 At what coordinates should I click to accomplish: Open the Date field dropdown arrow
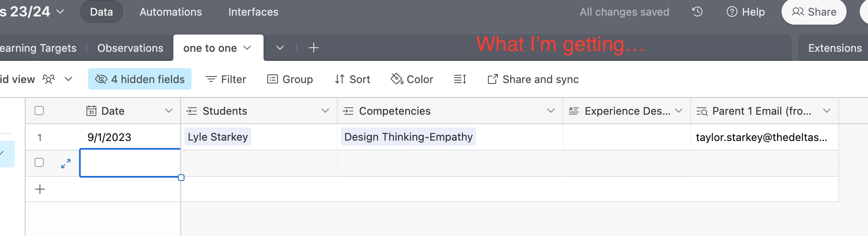(168, 111)
